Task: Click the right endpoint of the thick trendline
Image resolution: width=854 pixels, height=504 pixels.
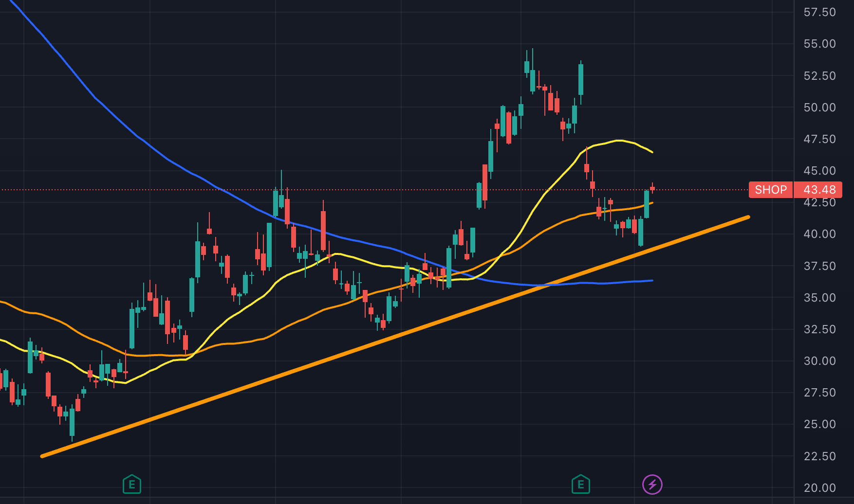Action: point(748,217)
